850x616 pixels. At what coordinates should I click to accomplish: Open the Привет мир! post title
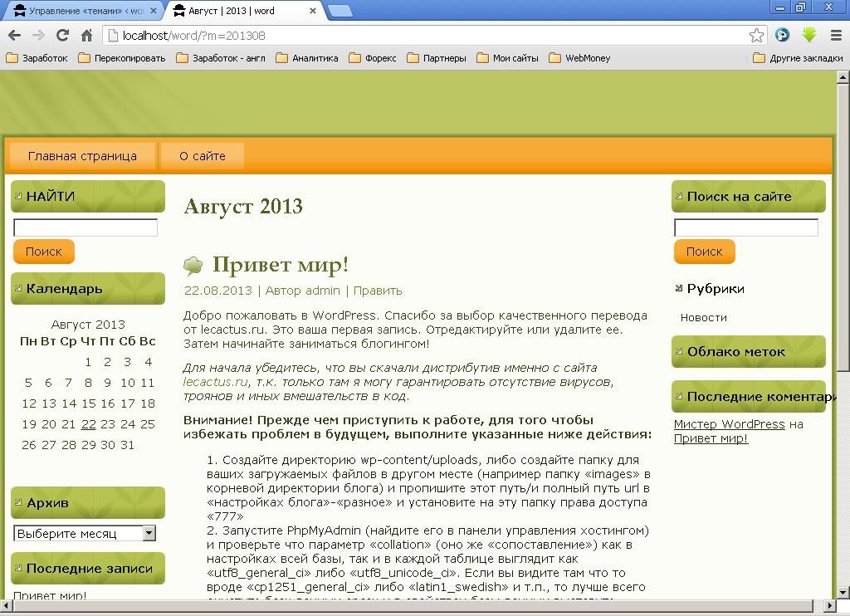pos(281,265)
